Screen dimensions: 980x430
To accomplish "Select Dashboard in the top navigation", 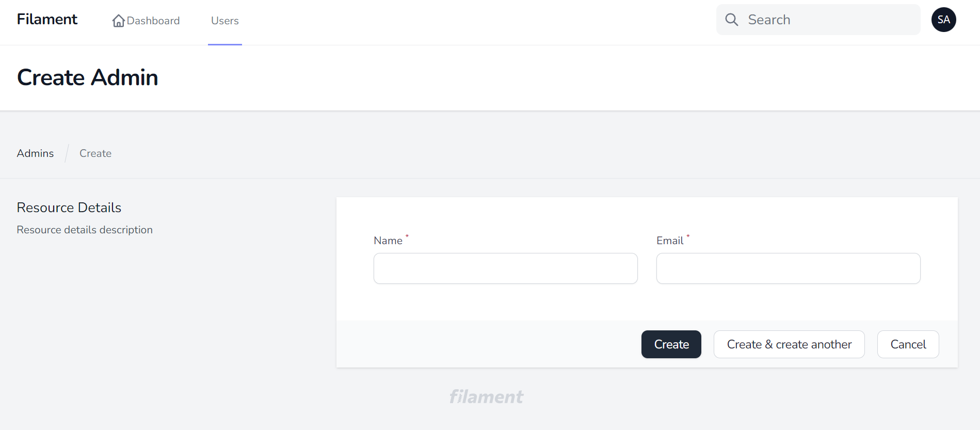I will click(153, 21).
